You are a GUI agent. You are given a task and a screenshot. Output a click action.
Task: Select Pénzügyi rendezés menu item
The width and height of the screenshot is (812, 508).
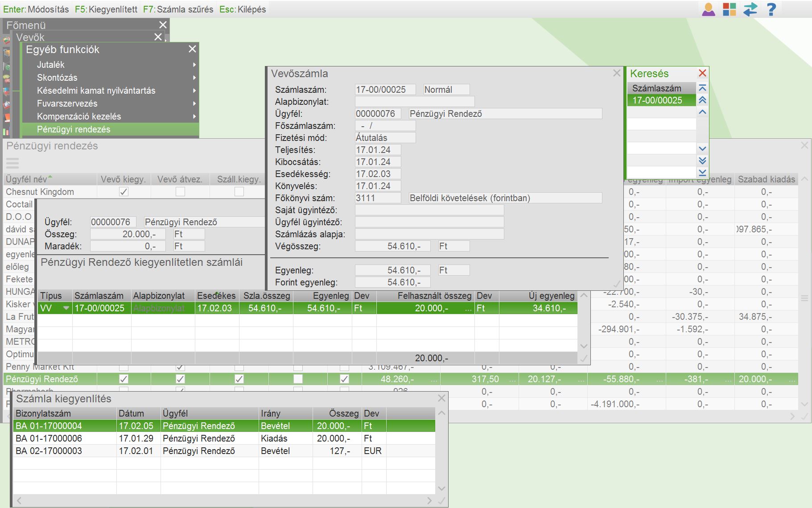pos(74,129)
